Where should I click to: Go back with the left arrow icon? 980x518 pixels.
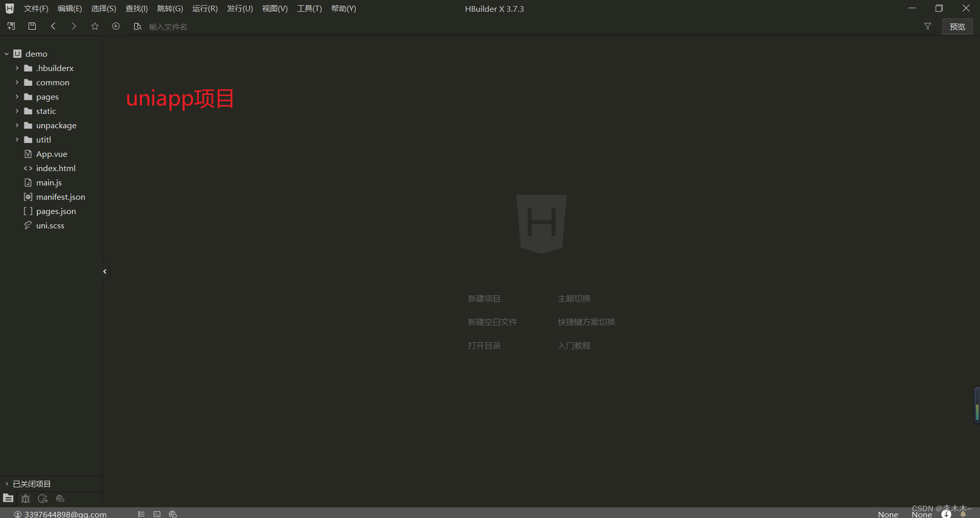[x=53, y=26]
